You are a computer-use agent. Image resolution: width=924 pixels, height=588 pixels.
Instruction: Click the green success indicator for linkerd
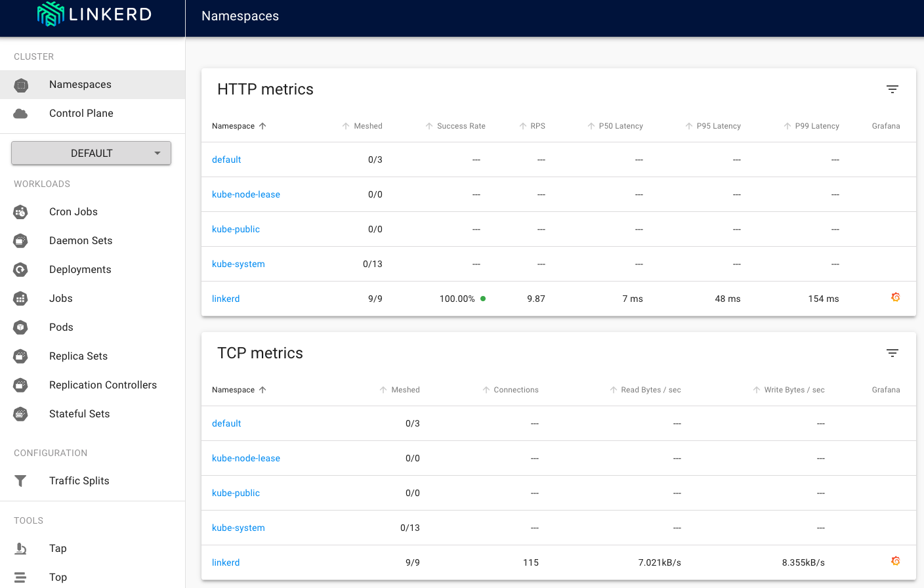point(483,299)
